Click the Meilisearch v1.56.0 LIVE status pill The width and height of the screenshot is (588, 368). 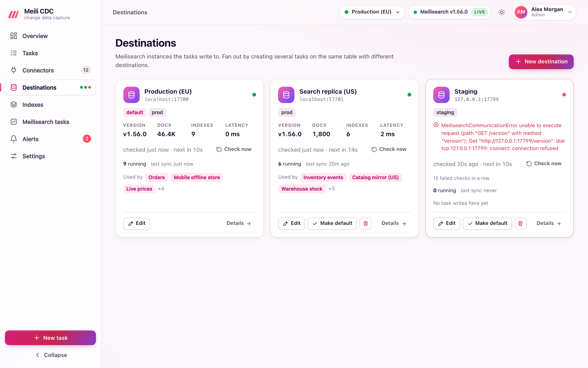(450, 12)
